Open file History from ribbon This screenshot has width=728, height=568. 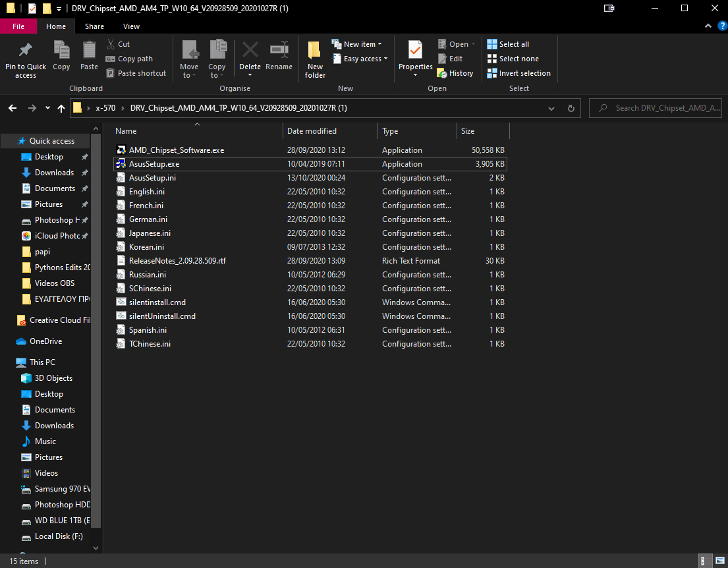tap(455, 73)
